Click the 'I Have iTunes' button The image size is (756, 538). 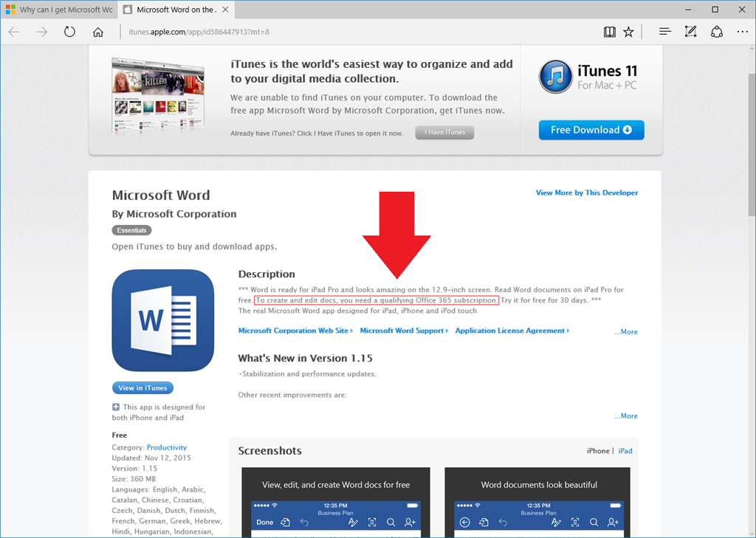tap(444, 133)
